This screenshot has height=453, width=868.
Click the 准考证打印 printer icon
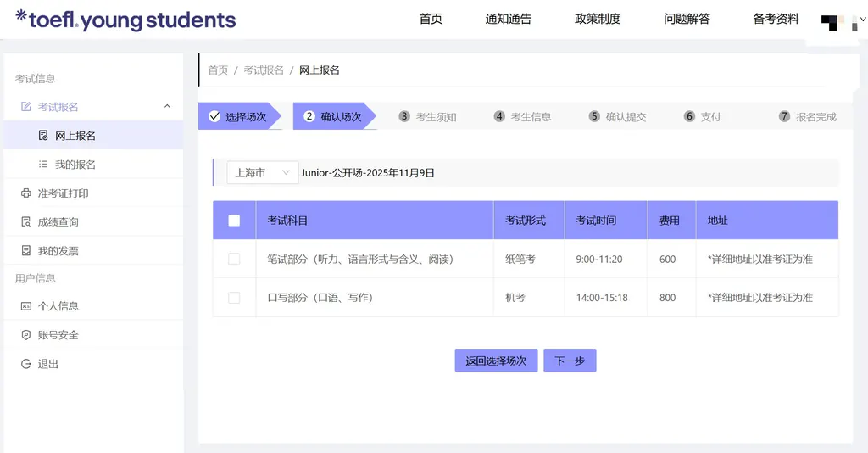pyautogui.click(x=25, y=193)
